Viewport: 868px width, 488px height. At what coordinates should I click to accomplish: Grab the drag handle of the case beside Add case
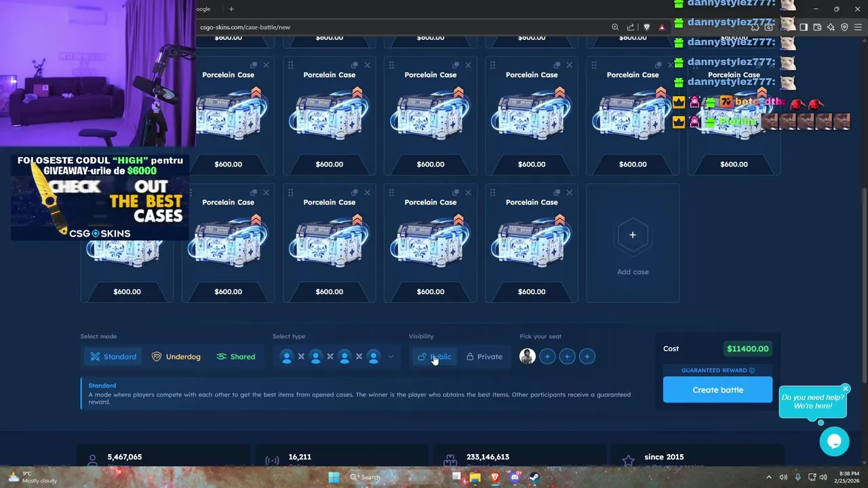(x=493, y=192)
